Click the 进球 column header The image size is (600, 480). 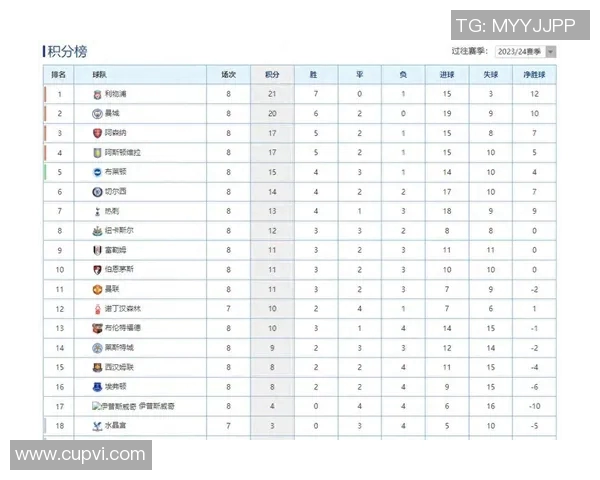pyautogui.click(x=446, y=74)
